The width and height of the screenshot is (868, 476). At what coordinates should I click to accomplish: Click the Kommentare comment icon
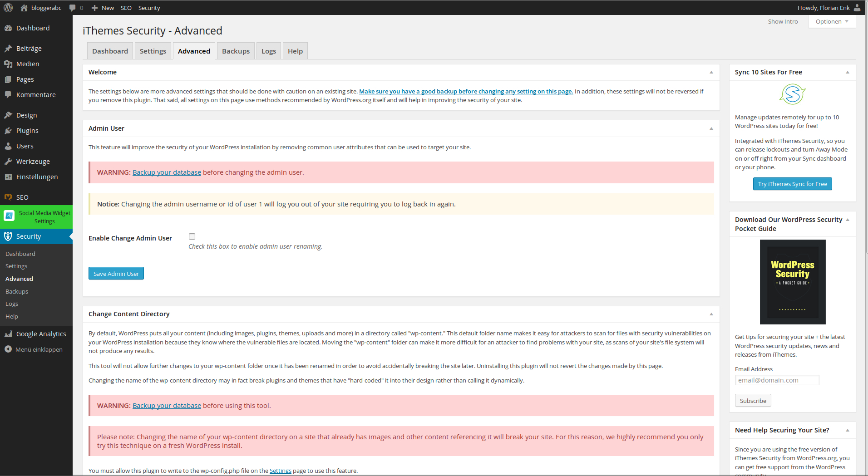(8, 95)
